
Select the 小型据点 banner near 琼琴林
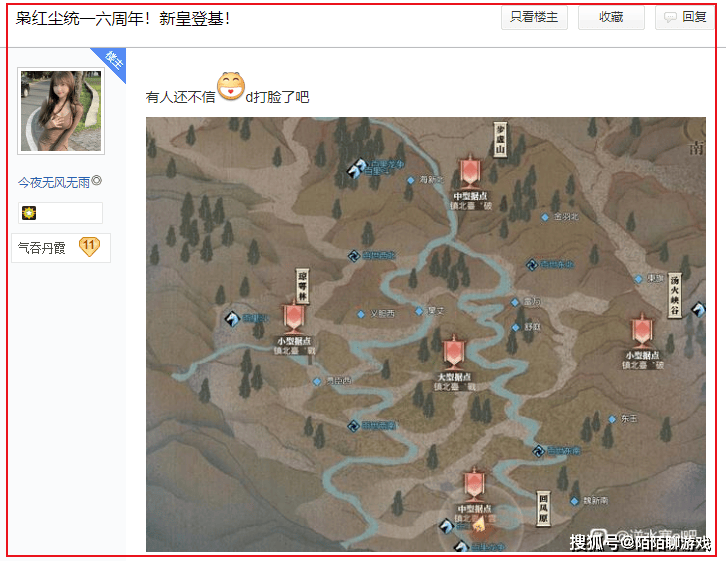[294, 318]
